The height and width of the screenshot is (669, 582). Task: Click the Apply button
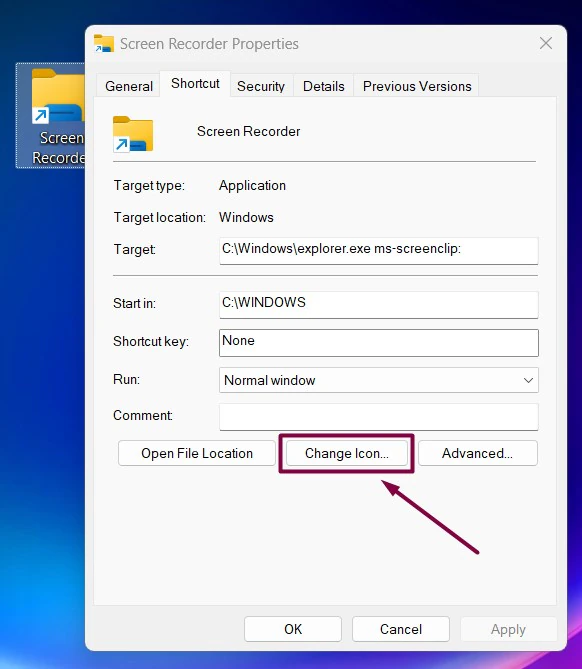(x=508, y=629)
